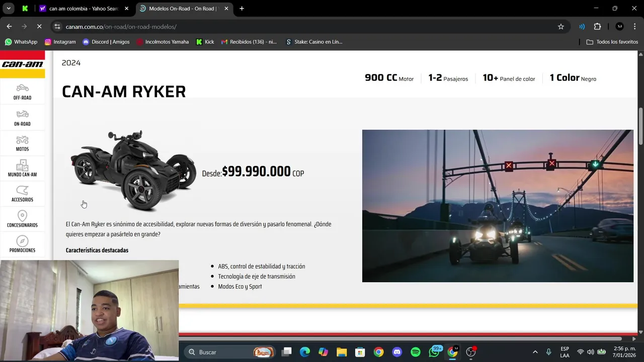Open the Discord | Amigos bookmark
644x362 pixels.
[x=106, y=42]
